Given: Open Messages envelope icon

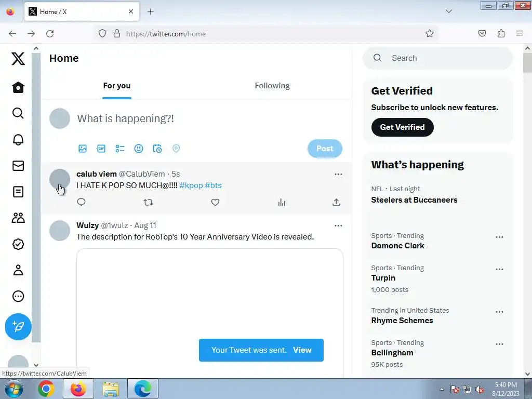Looking at the screenshot, I should click(x=18, y=166).
